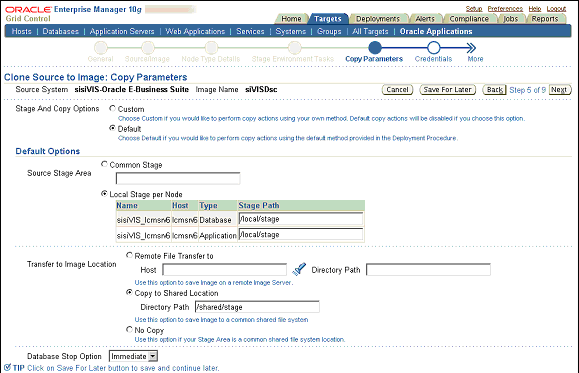
Task: Open the Reports tab
Action: (545, 19)
